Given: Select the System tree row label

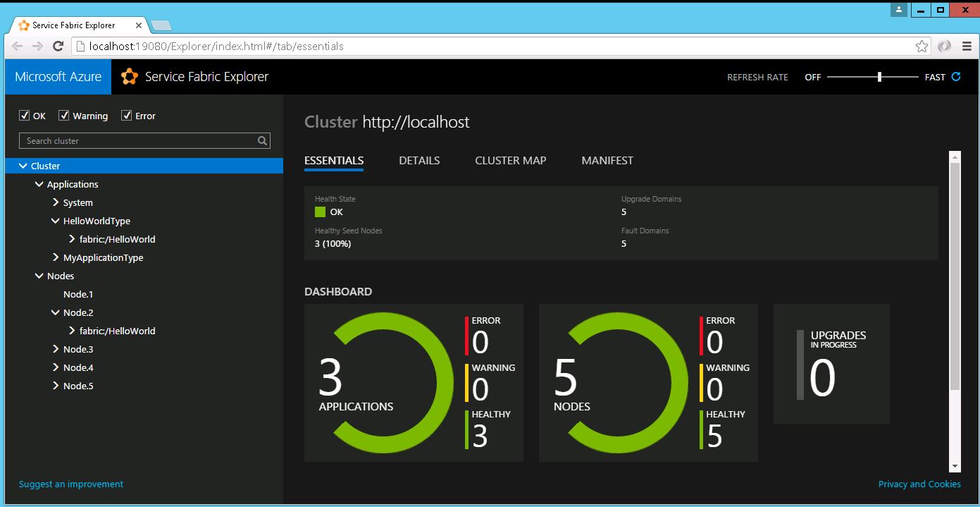Looking at the screenshot, I should (x=77, y=202).
